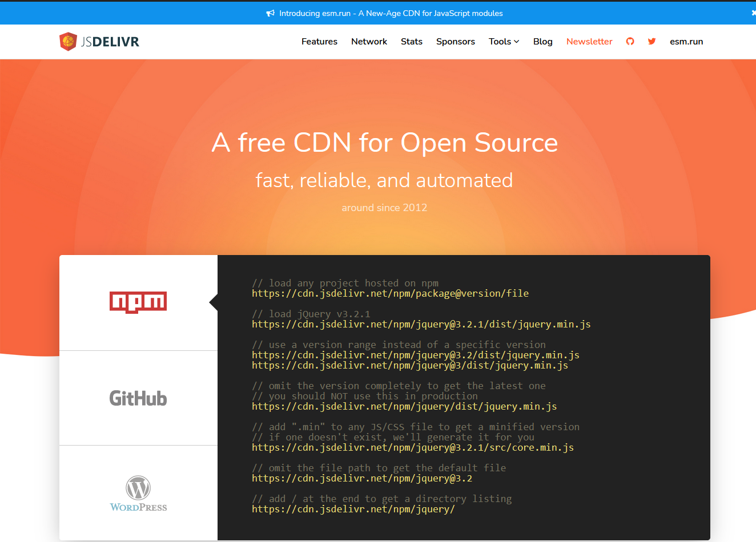Click the Introducing esm.run banner text

391,13
